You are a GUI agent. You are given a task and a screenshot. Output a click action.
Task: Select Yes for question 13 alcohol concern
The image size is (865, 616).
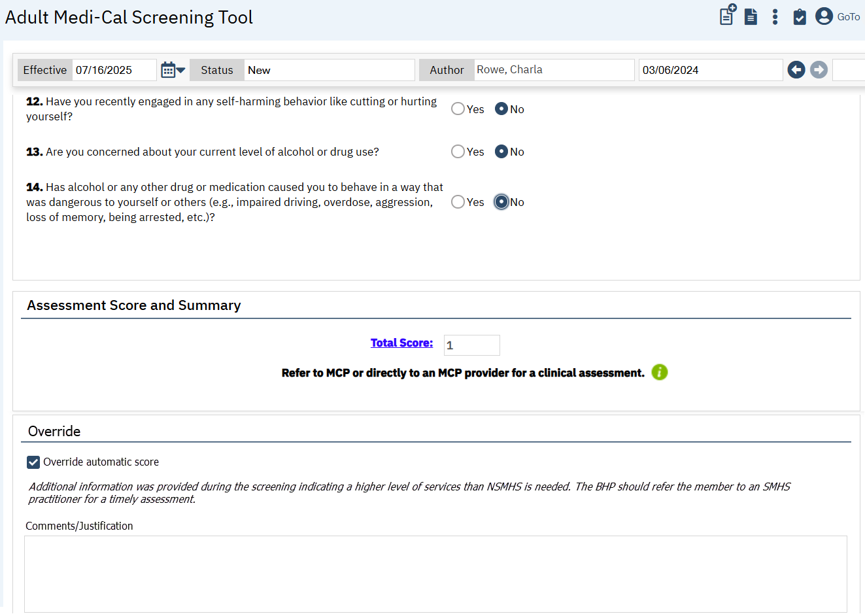(x=458, y=152)
